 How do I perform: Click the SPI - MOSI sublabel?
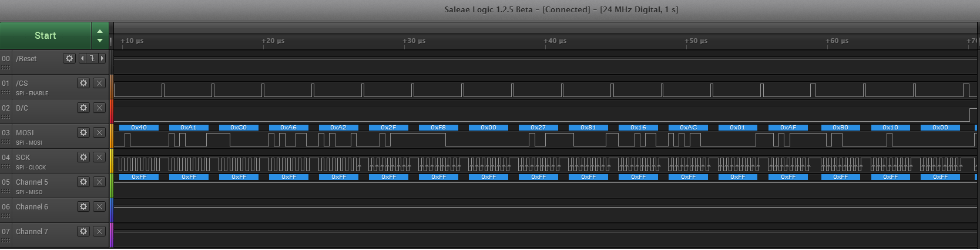[29, 142]
